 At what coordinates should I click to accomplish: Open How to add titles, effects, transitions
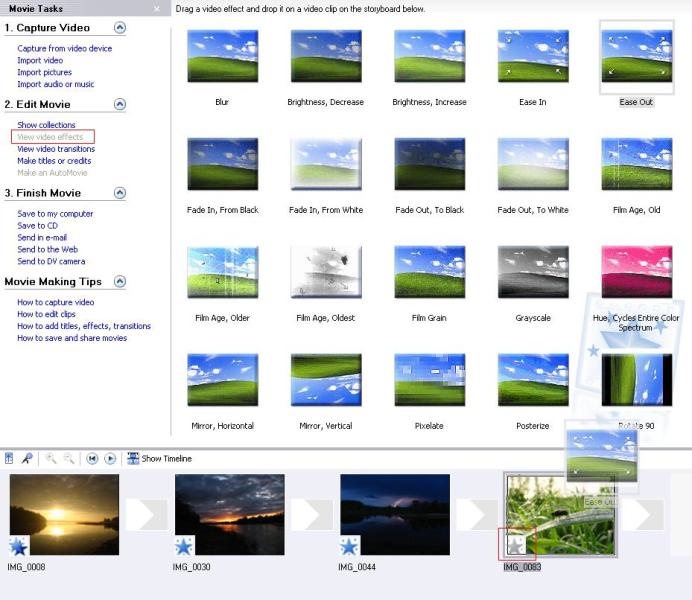84,326
